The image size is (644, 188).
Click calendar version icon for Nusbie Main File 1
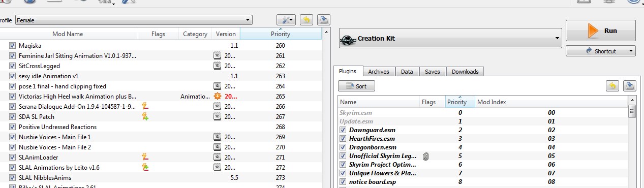pyautogui.click(x=217, y=137)
